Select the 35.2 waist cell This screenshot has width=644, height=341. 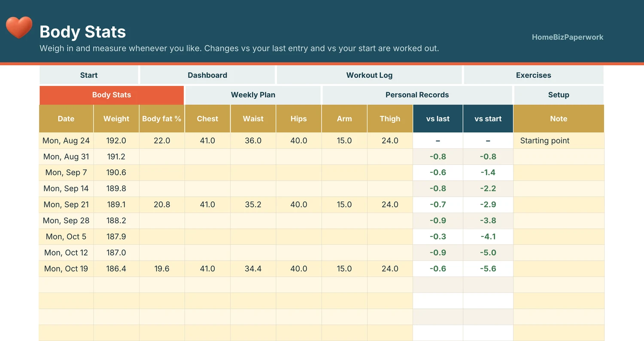pyautogui.click(x=253, y=204)
